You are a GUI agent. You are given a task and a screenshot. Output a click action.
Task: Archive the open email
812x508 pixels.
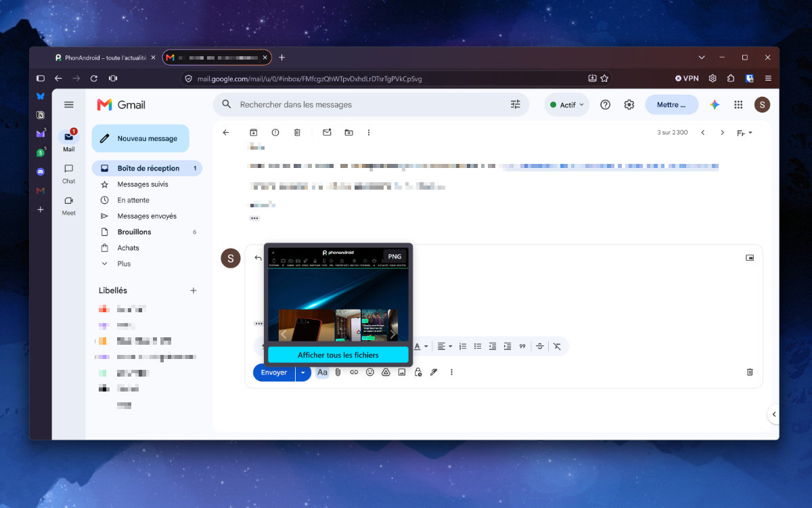[x=254, y=133]
